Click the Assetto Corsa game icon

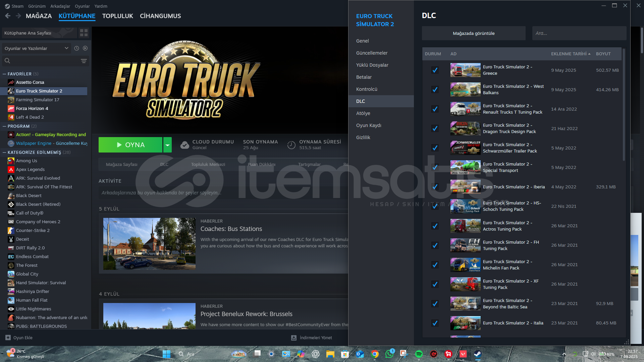pos(11,82)
